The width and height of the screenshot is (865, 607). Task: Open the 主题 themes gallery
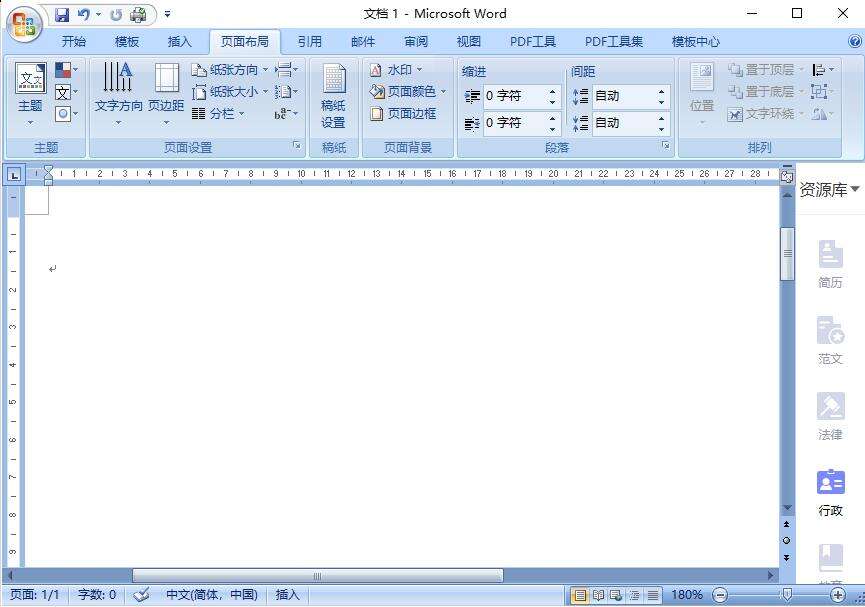pyautogui.click(x=30, y=93)
